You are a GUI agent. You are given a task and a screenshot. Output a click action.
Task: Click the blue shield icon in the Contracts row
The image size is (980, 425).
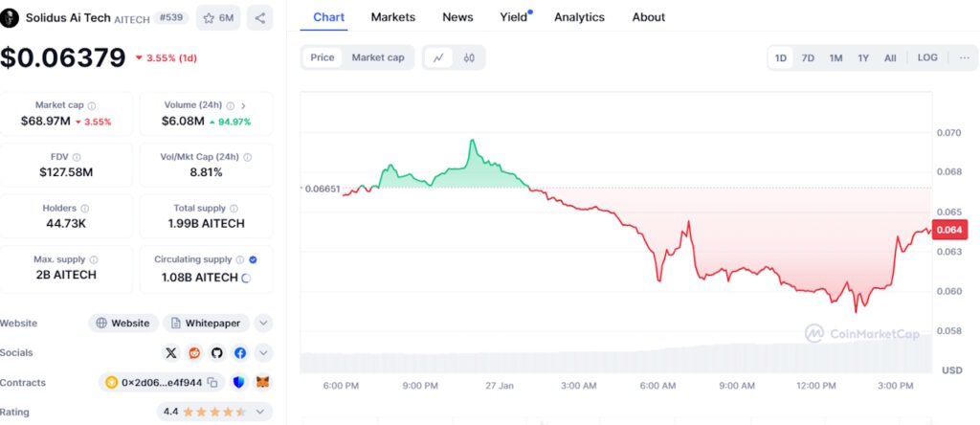[x=239, y=383]
